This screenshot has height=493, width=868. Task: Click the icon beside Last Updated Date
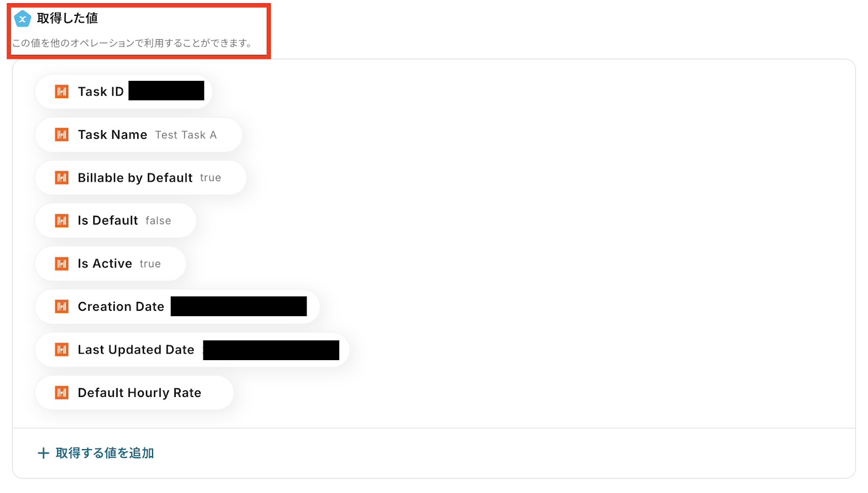[x=62, y=349]
